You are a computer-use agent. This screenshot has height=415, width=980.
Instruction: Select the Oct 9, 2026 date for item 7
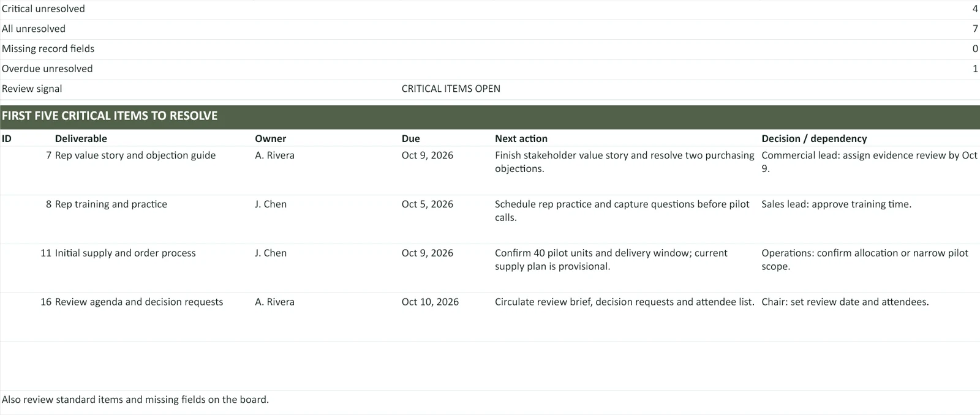(x=428, y=155)
